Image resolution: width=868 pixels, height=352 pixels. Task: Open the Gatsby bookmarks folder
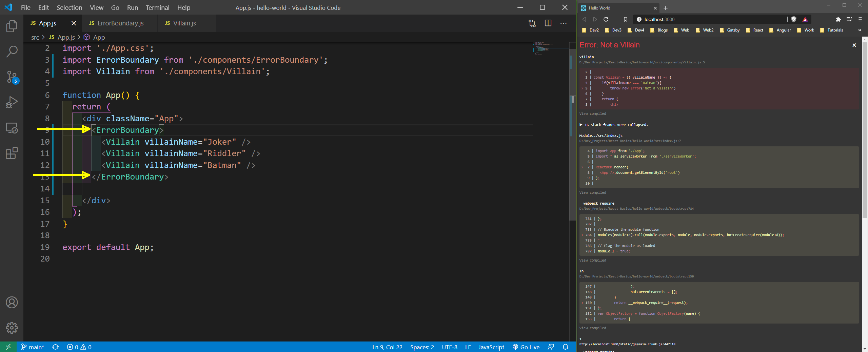pyautogui.click(x=730, y=30)
